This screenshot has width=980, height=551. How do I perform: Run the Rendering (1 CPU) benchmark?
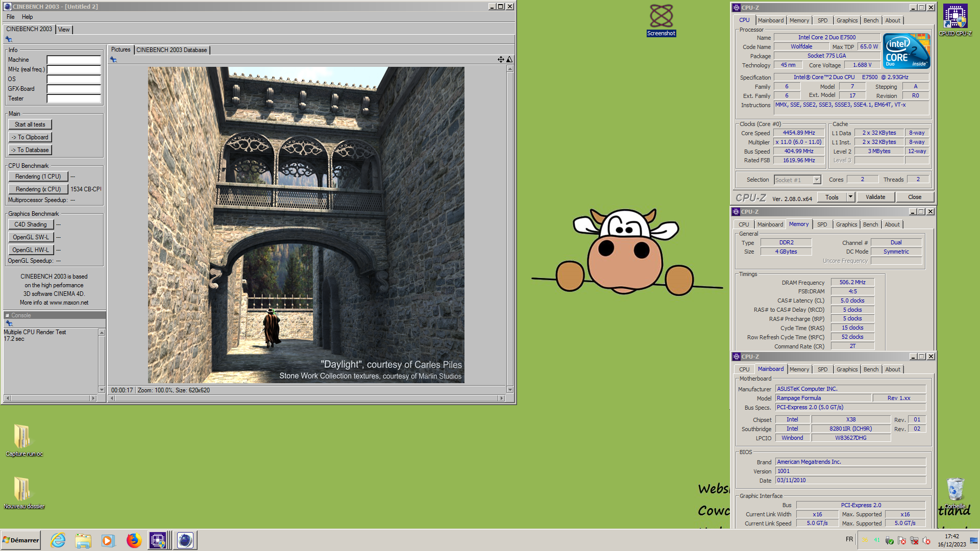38,177
